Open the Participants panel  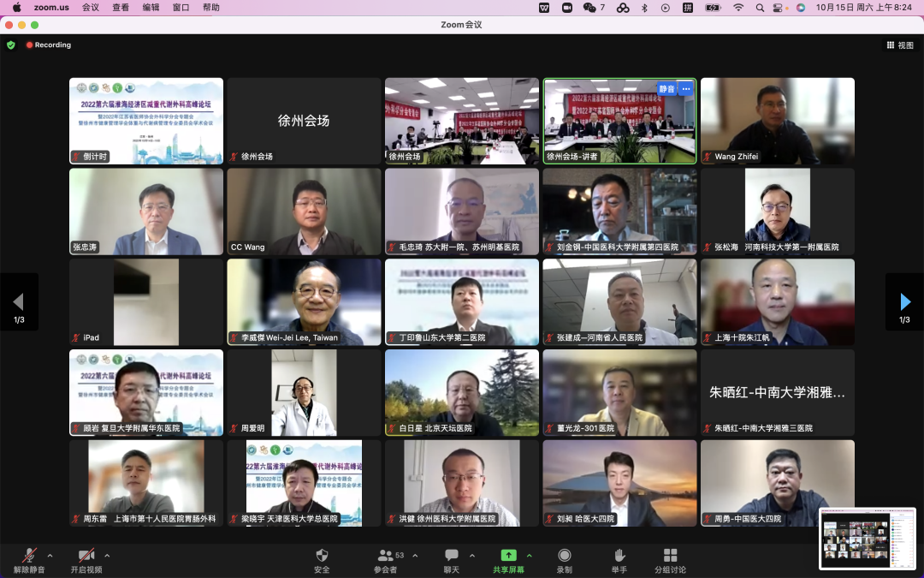[x=386, y=556]
